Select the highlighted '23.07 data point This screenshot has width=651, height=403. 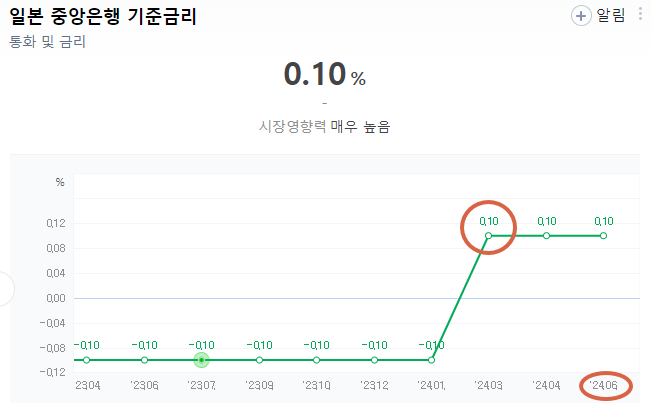(201, 360)
